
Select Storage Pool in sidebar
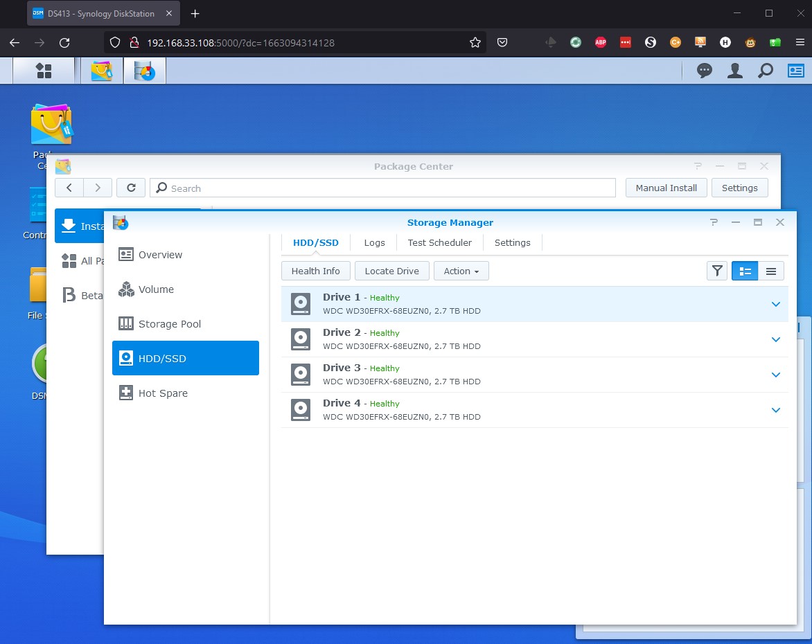[170, 324]
